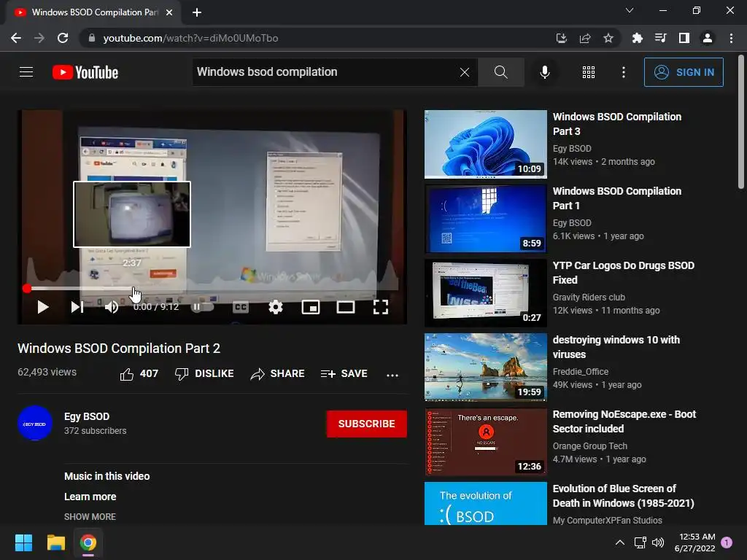747x560 pixels.
Task: Open more actions ellipsis below video
Action: [392, 375]
